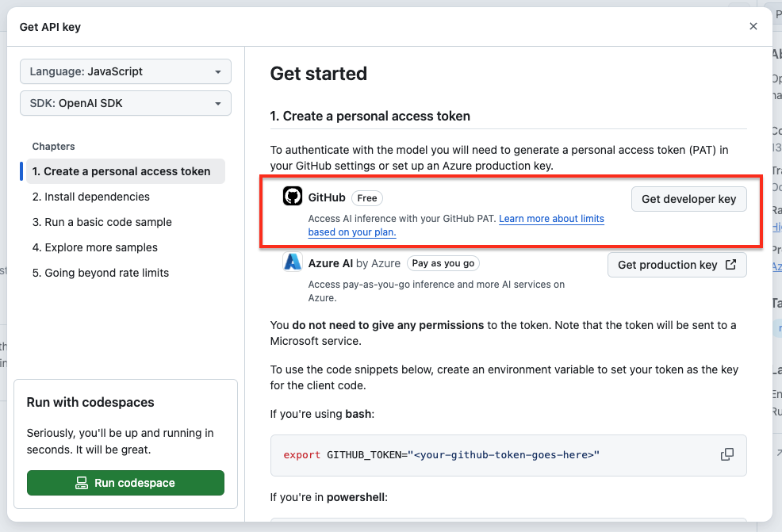The height and width of the screenshot is (532, 782).
Task: Click the GitHub octocat logo icon
Action: coord(293,197)
